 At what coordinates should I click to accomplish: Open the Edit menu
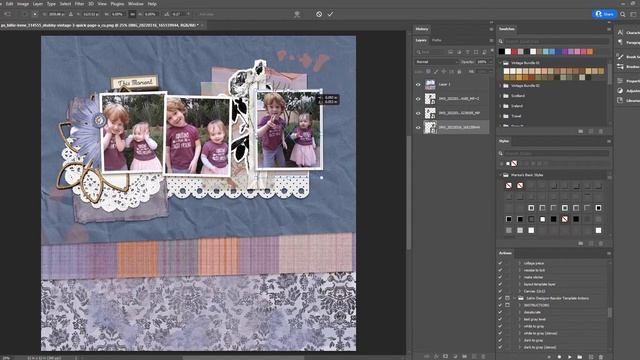tap(9, 4)
